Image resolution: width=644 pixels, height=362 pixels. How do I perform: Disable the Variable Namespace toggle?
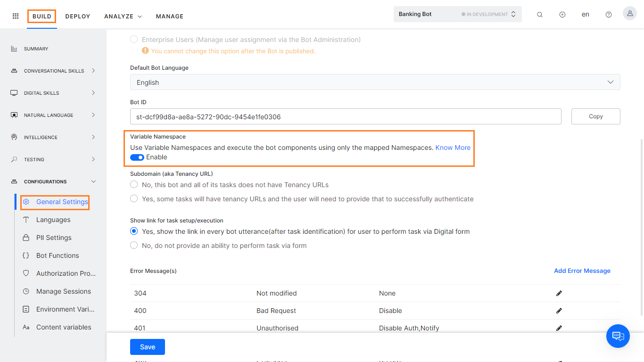(x=137, y=157)
